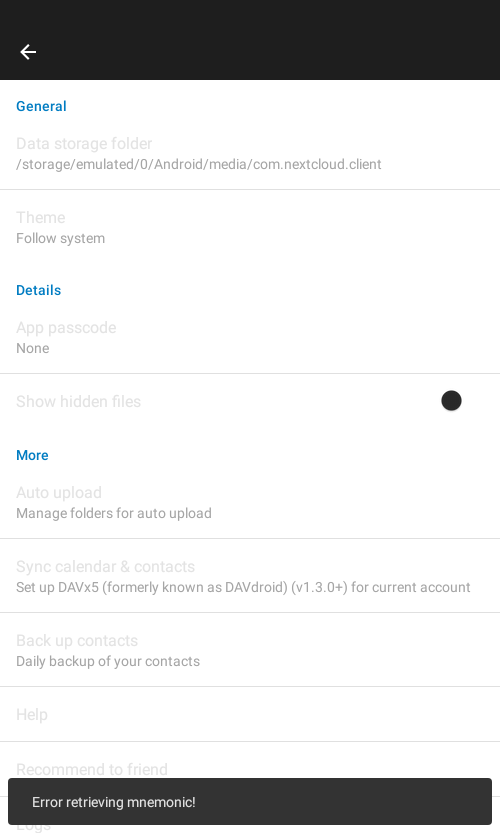Tap the back arrow icon
This screenshot has height=833, width=500.
(x=28, y=52)
